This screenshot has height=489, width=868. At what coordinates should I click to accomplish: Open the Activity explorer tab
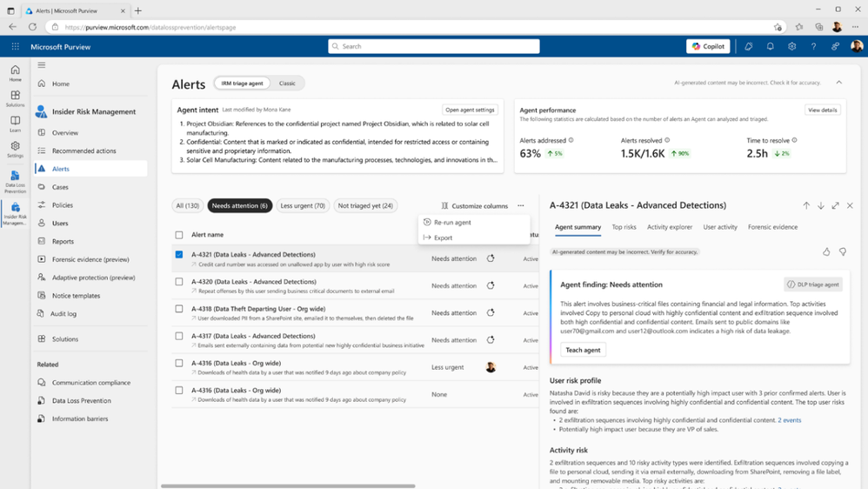coord(670,227)
